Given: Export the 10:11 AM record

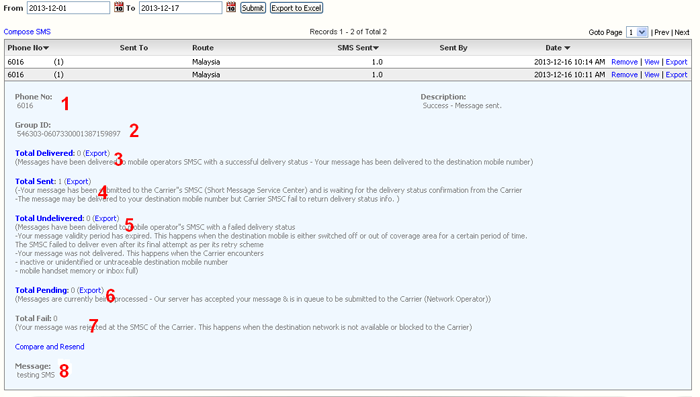Looking at the screenshot, I should click(676, 75).
